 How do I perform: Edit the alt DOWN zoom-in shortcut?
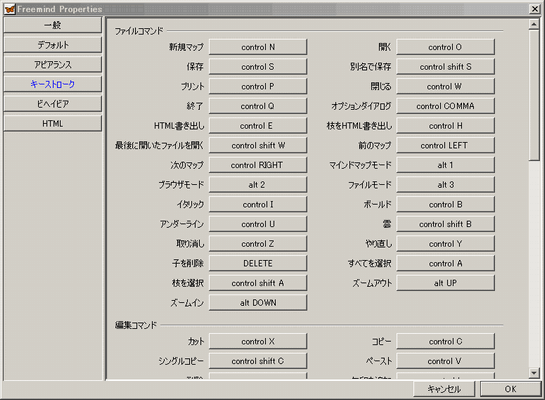258,303
